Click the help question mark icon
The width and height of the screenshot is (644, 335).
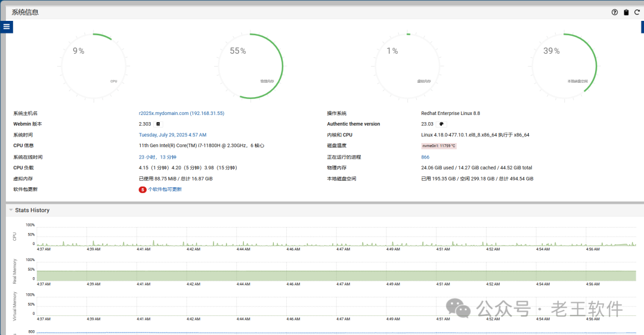[x=615, y=13]
